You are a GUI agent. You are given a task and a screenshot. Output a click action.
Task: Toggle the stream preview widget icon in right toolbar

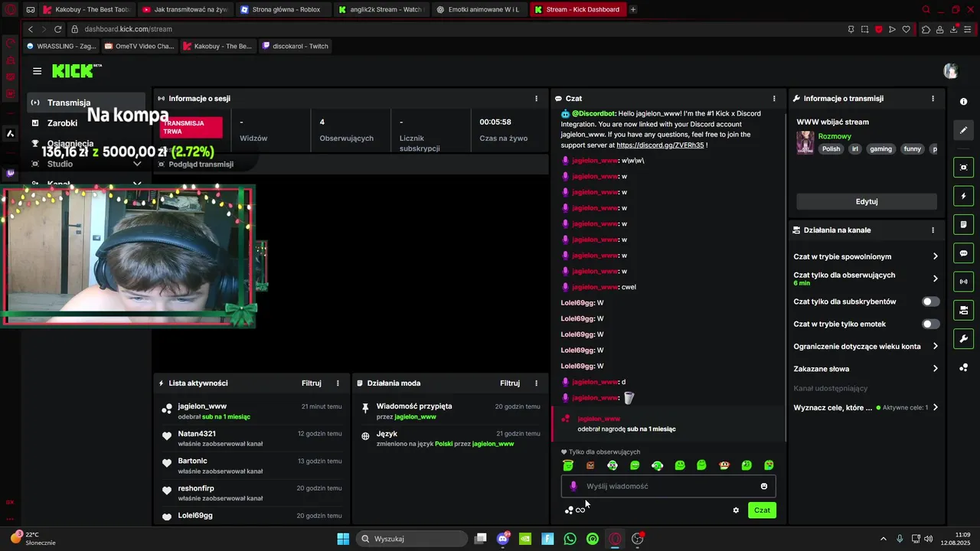pos(963,168)
